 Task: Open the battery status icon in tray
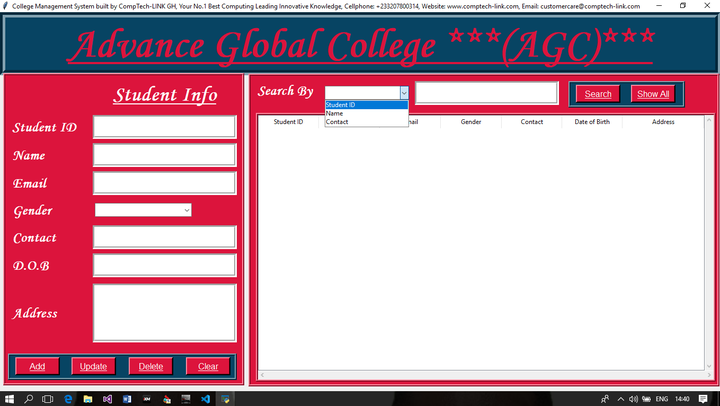tap(647, 399)
